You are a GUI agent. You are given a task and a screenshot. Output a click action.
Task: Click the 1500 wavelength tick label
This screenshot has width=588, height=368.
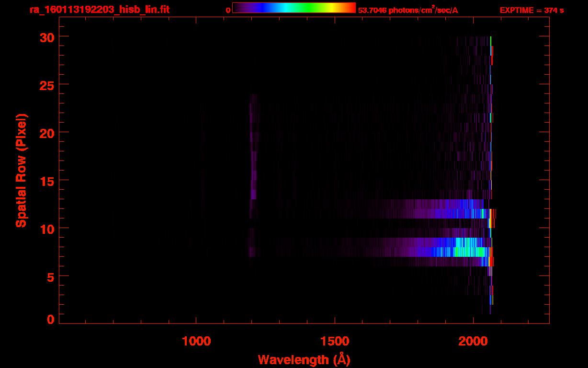(335, 341)
